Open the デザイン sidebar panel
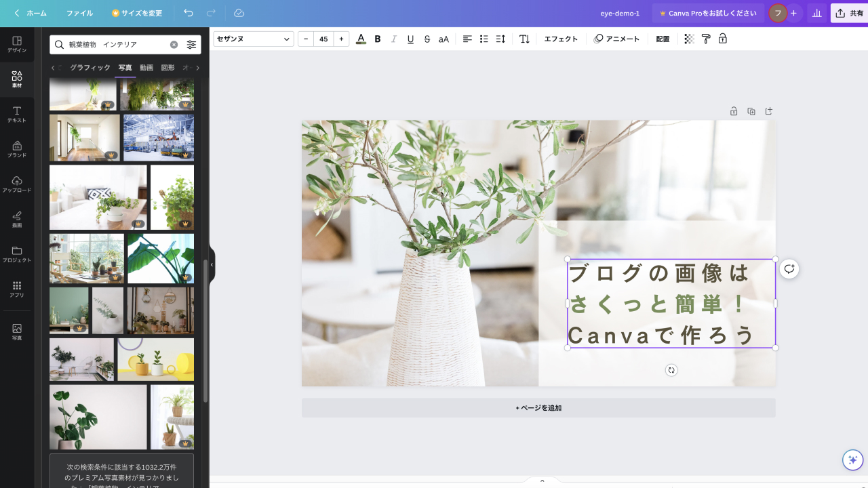The width and height of the screenshot is (868, 488). point(17,45)
